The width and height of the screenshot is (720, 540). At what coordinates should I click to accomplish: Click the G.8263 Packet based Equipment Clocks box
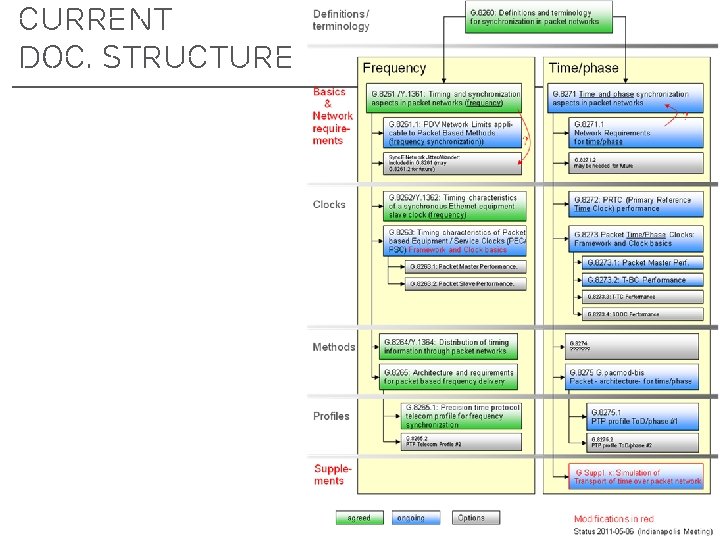coord(455,241)
